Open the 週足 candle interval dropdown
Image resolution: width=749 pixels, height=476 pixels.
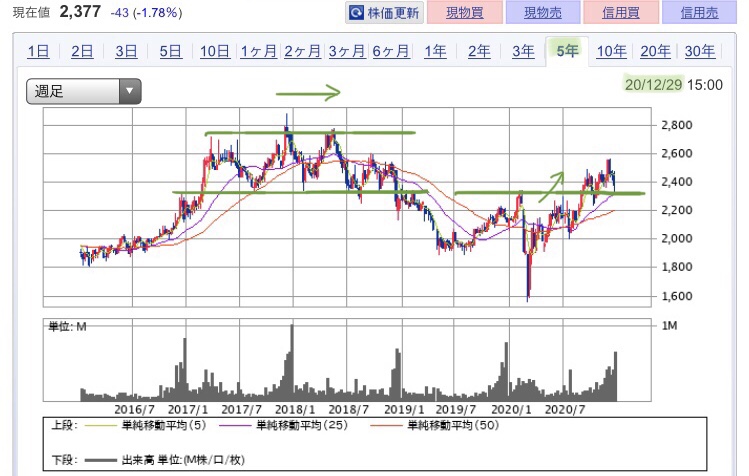[x=84, y=91]
